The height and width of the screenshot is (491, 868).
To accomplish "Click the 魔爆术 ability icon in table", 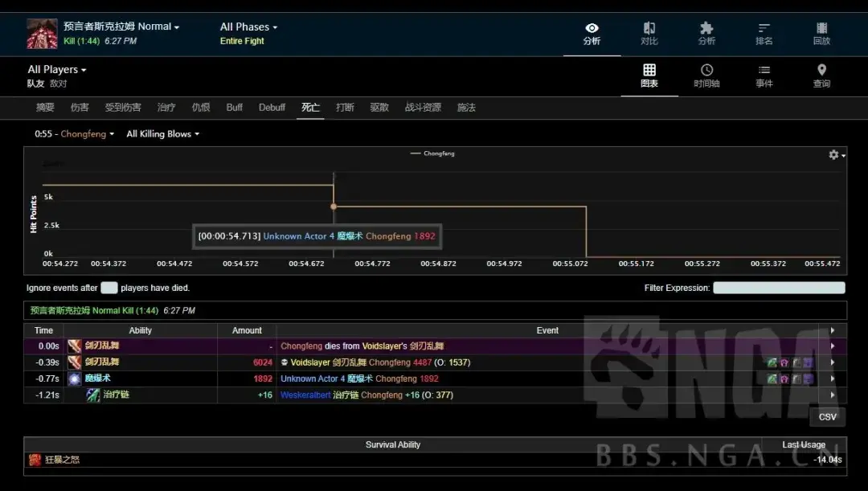I will pyautogui.click(x=75, y=378).
